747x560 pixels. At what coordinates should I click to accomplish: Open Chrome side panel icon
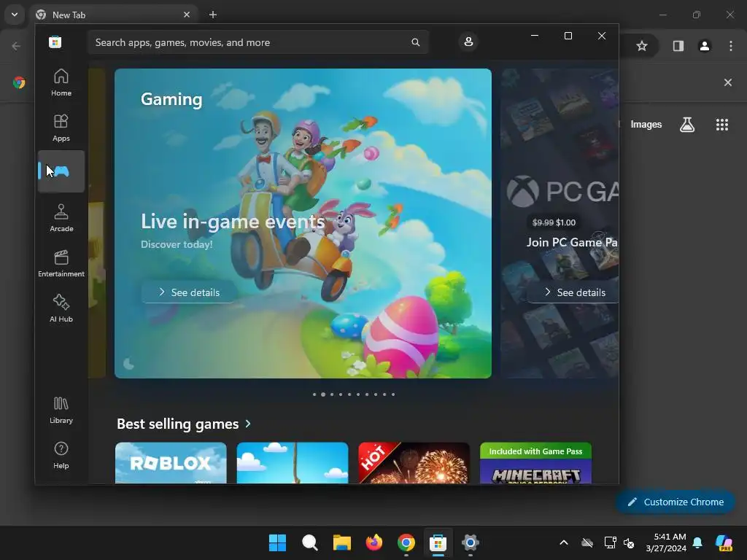coord(678,46)
